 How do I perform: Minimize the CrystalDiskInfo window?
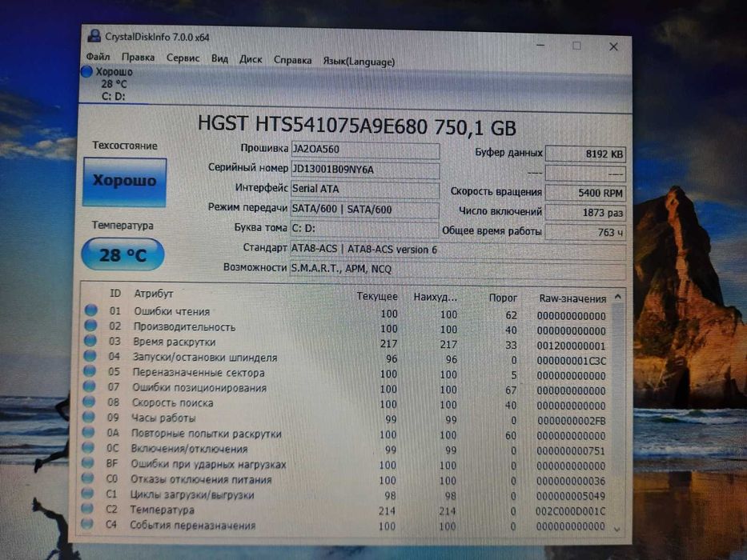[540, 46]
